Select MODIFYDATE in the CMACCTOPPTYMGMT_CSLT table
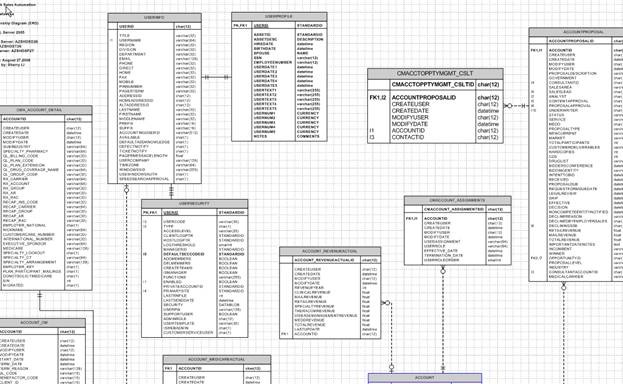The image size is (623, 384). click(x=410, y=124)
